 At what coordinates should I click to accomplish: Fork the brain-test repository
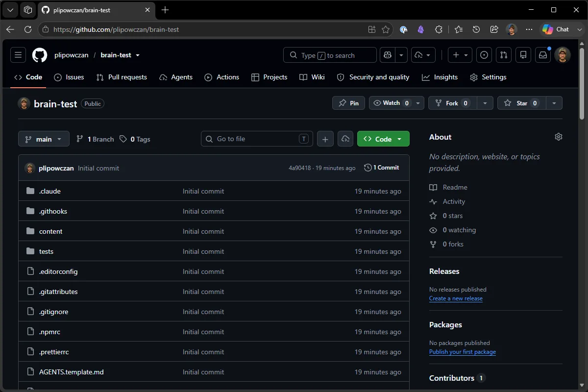pyautogui.click(x=452, y=103)
